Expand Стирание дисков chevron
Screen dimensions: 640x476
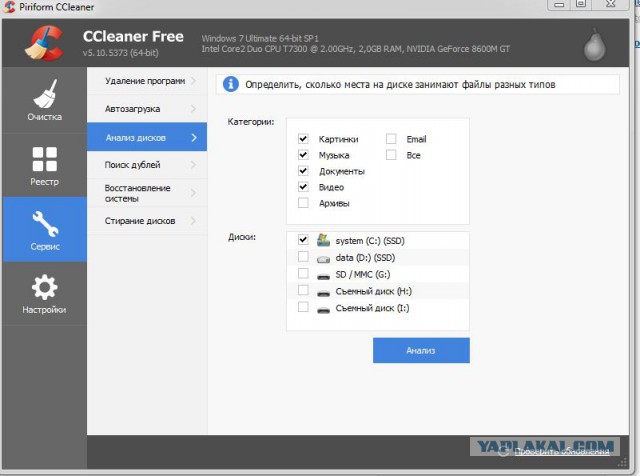click(193, 221)
